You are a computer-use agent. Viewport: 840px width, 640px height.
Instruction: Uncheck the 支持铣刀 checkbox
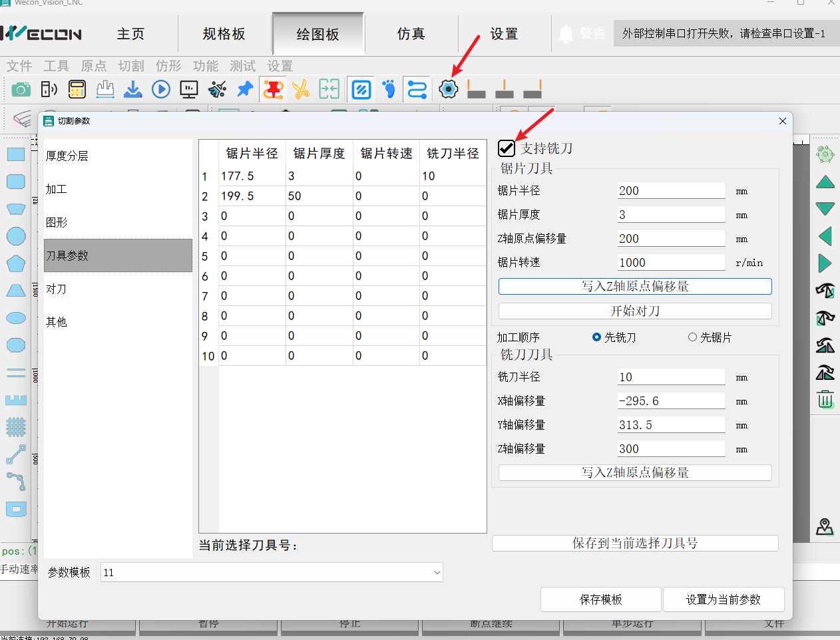point(507,148)
